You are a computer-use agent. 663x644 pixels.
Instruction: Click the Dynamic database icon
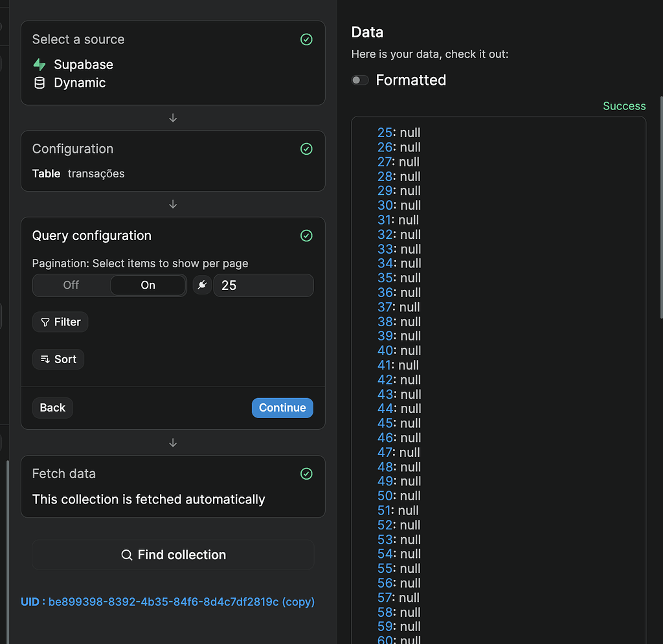(x=40, y=82)
